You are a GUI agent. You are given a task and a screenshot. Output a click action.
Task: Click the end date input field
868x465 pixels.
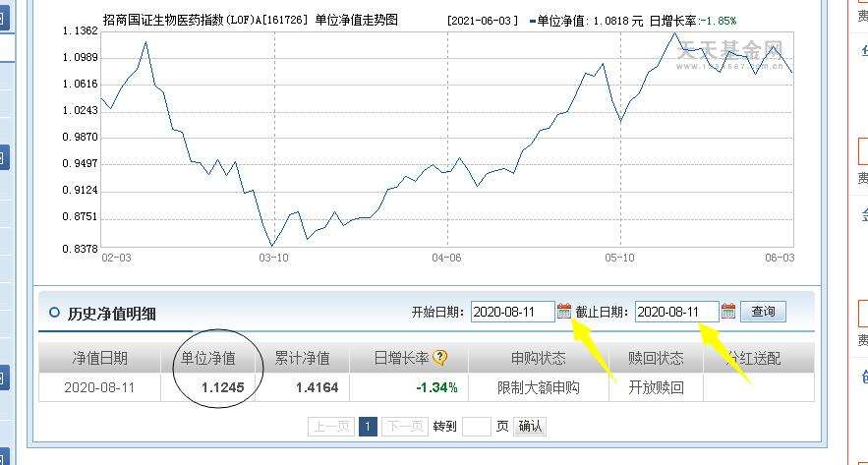pos(677,312)
